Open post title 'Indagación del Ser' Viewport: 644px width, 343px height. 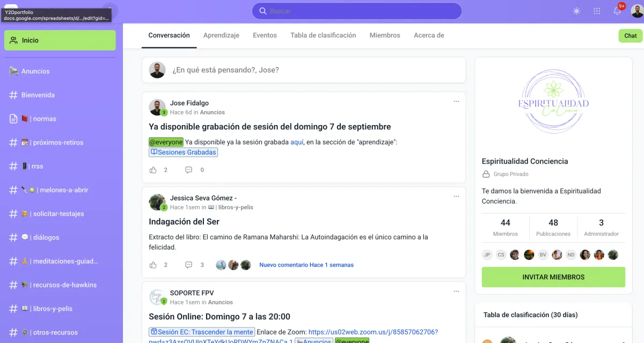pyautogui.click(x=184, y=222)
